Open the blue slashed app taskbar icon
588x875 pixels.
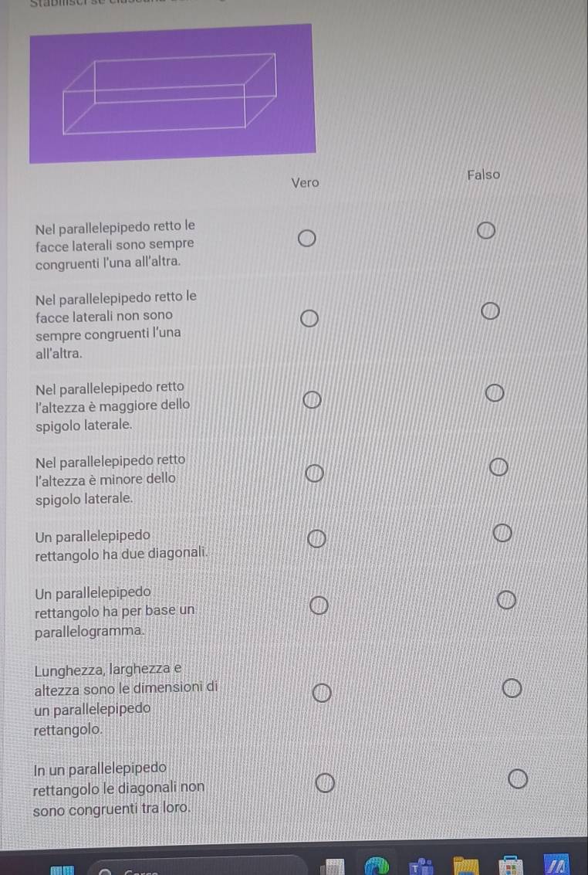[x=556, y=865]
